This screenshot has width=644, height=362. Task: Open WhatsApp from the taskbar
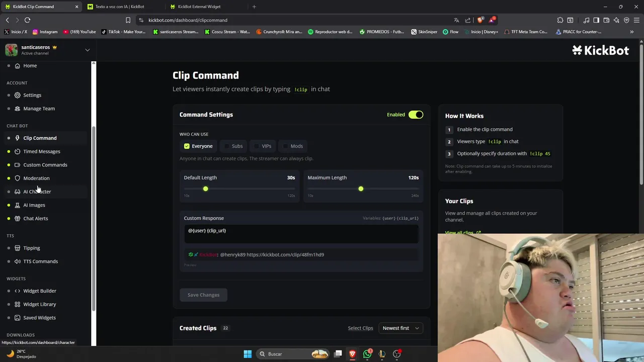pos(367,354)
